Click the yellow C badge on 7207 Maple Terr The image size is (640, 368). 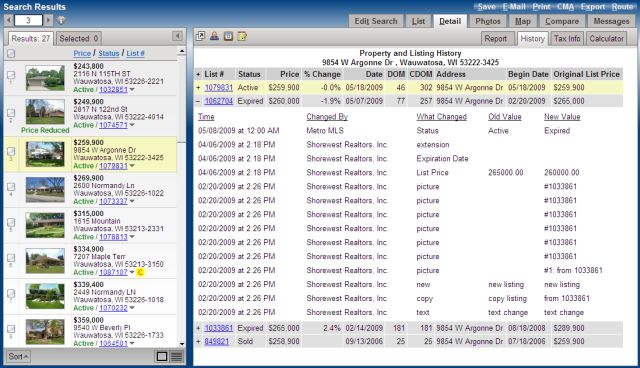[140, 272]
